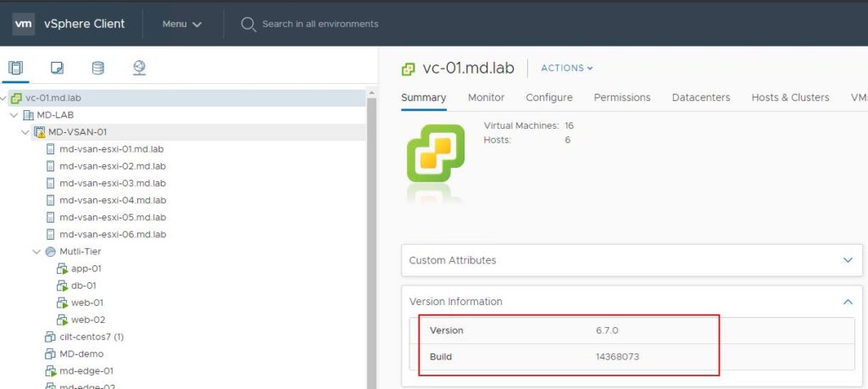
Task: Click the vSphere Client title link
Action: coord(84,24)
